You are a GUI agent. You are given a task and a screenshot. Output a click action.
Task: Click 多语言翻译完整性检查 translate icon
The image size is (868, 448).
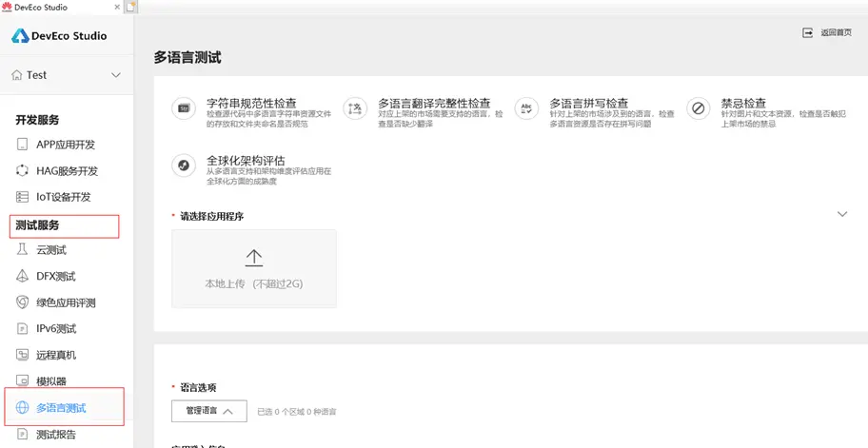click(355, 107)
